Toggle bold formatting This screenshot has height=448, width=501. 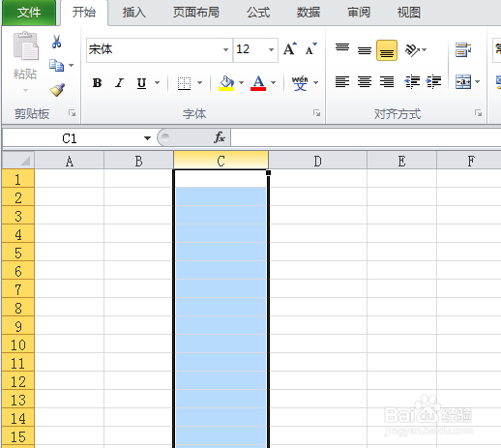point(97,83)
